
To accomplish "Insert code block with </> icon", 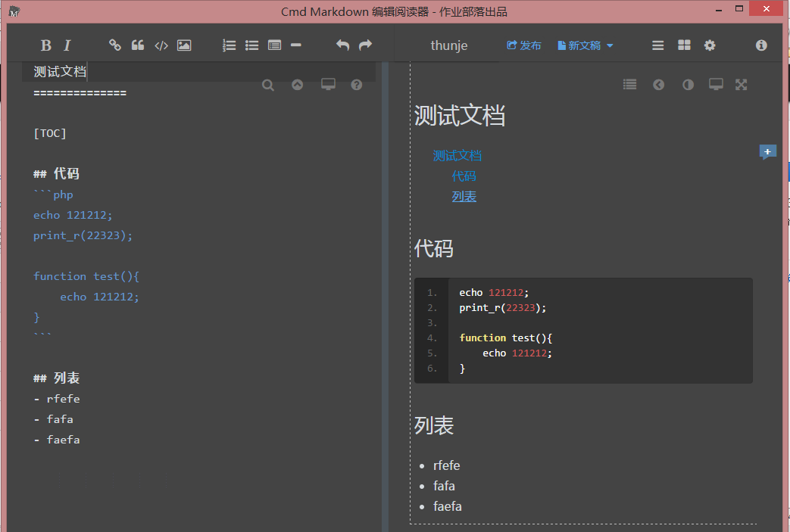I will [161, 46].
